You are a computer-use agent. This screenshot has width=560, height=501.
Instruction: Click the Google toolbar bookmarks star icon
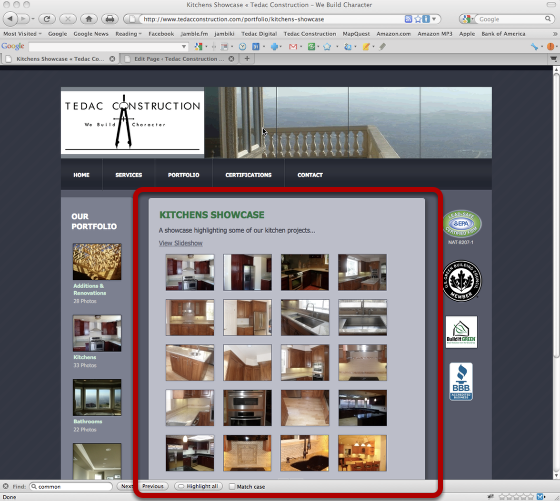[327, 46]
